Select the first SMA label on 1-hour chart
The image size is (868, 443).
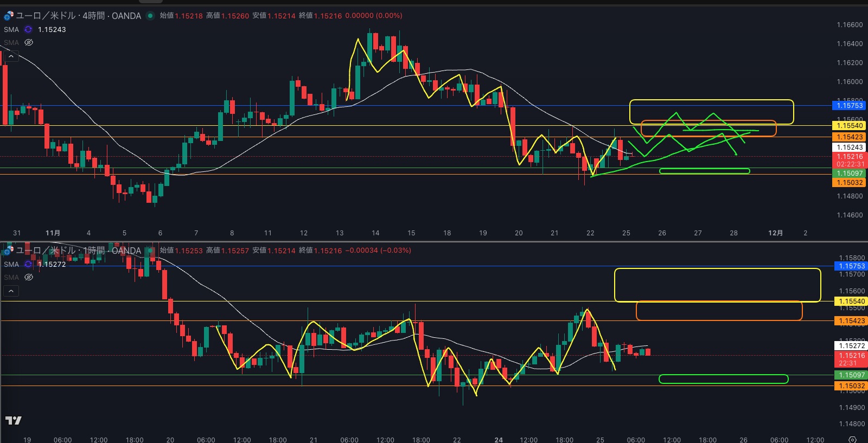coord(11,264)
